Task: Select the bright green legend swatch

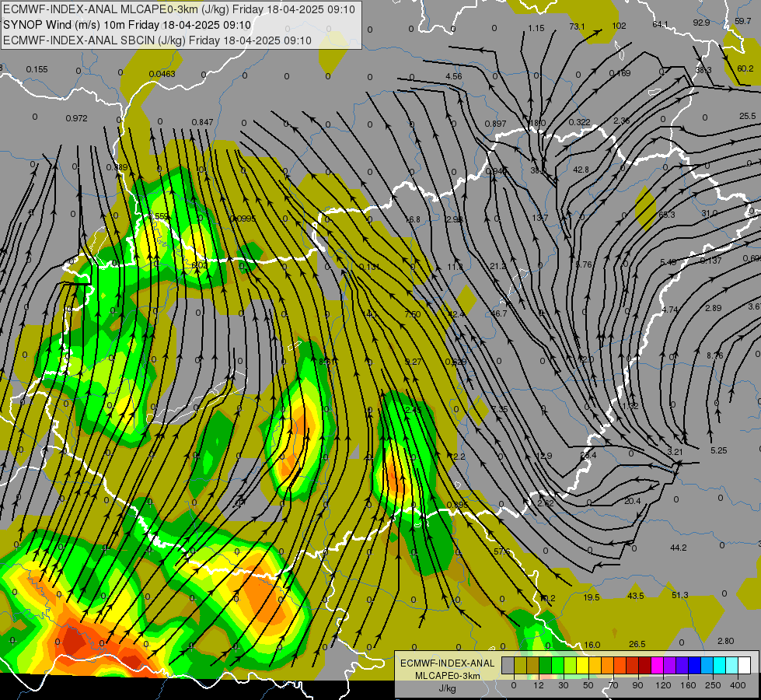Action: [558, 665]
